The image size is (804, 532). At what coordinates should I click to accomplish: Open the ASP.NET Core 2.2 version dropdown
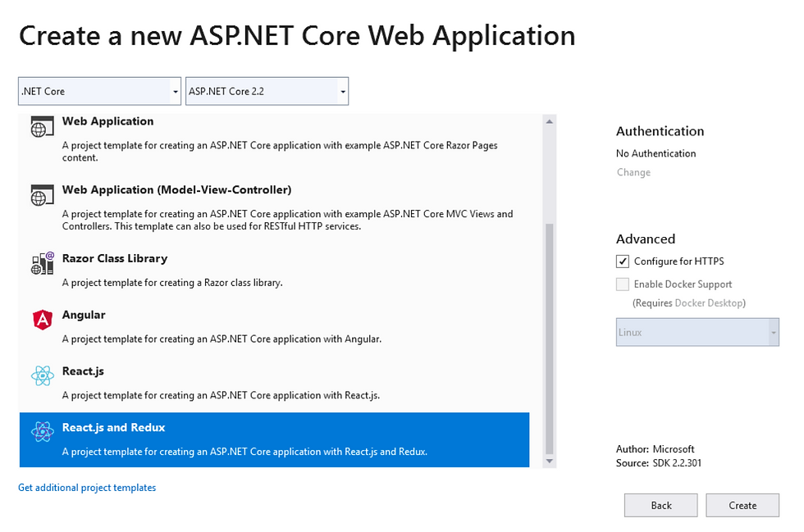click(267, 91)
